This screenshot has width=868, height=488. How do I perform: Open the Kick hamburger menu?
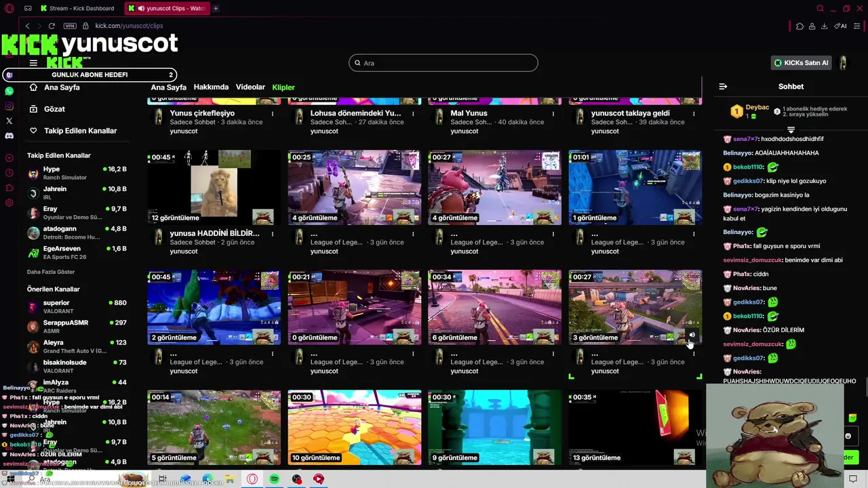[x=33, y=63]
